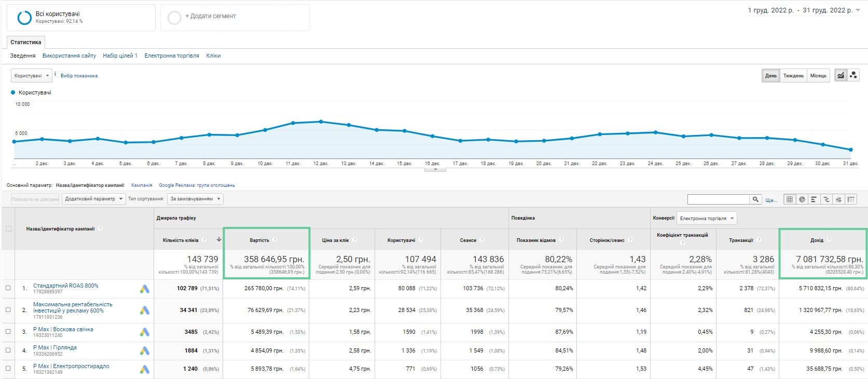Open help icon beside Дохід header
This screenshot has width=868, height=379.
(829, 240)
